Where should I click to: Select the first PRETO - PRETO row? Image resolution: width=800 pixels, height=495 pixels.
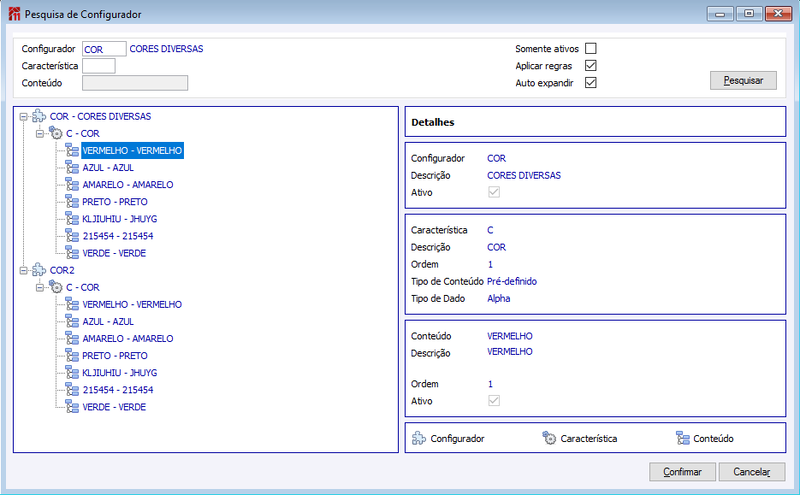[115, 202]
